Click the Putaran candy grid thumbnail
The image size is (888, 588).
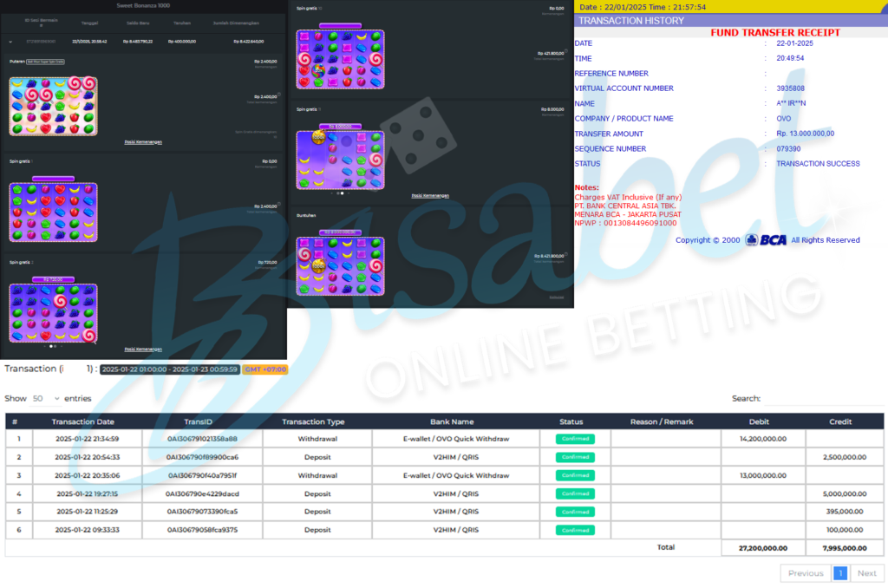(53, 106)
